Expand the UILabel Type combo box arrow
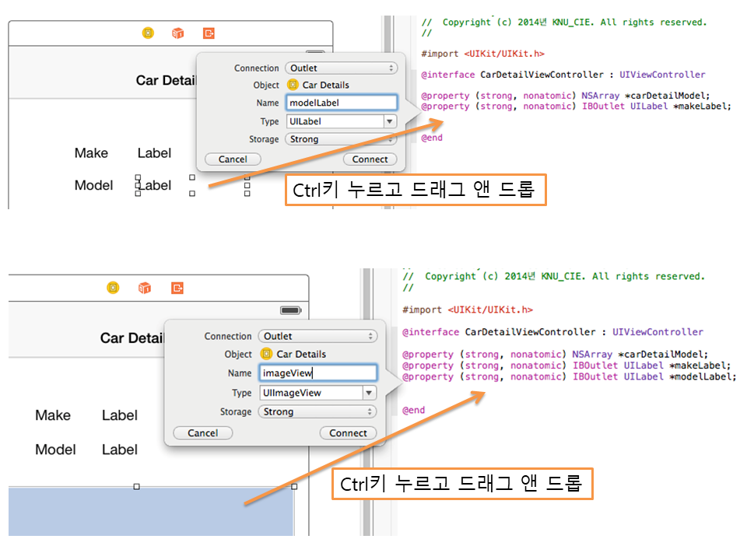Image resolution: width=747 pixels, height=560 pixels. [390, 121]
